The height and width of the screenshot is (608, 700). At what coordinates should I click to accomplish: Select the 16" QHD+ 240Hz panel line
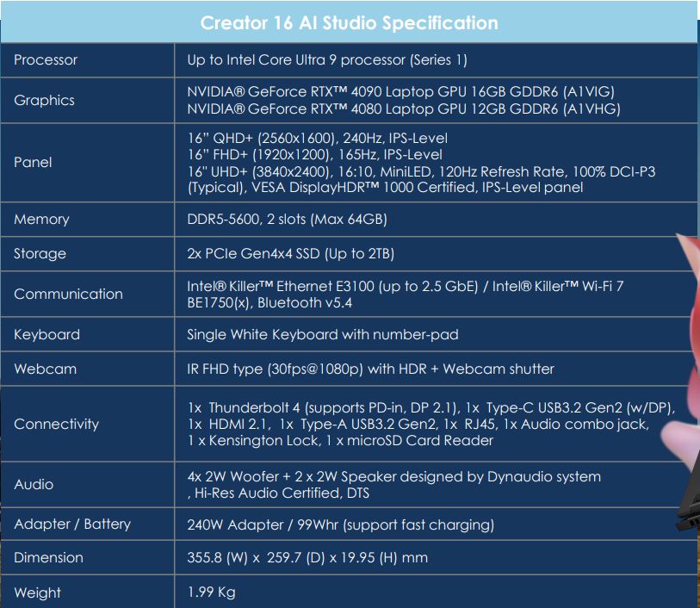click(318, 139)
